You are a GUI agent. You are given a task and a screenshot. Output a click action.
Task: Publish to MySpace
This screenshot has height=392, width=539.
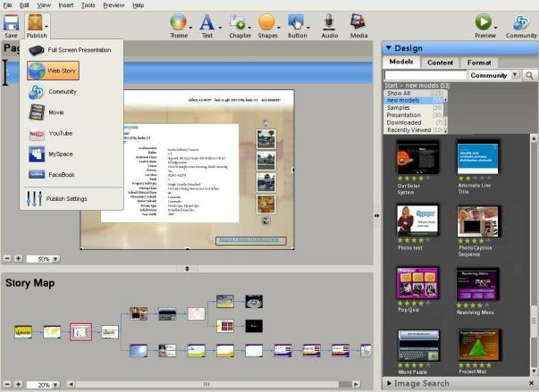(x=51, y=154)
